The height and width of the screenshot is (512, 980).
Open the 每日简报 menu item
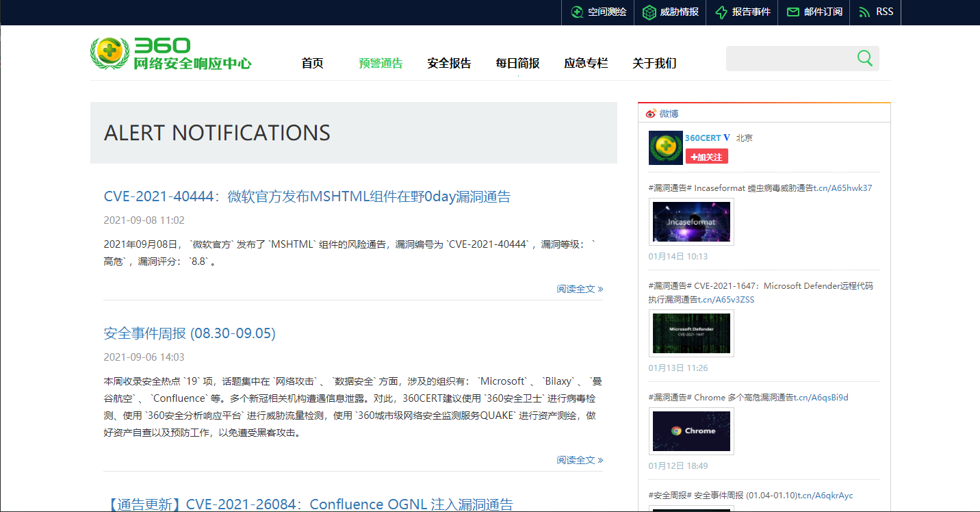coord(517,63)
